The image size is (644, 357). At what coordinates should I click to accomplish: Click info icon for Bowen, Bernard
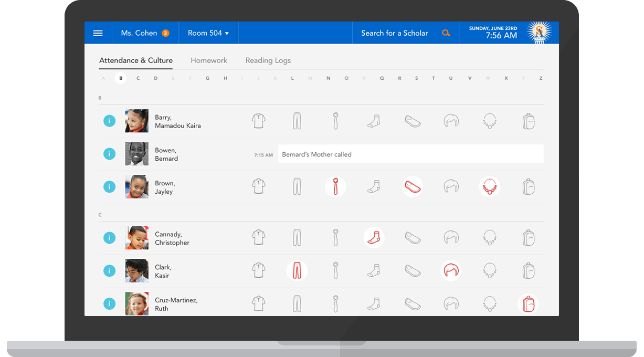(x=109, y=154)
